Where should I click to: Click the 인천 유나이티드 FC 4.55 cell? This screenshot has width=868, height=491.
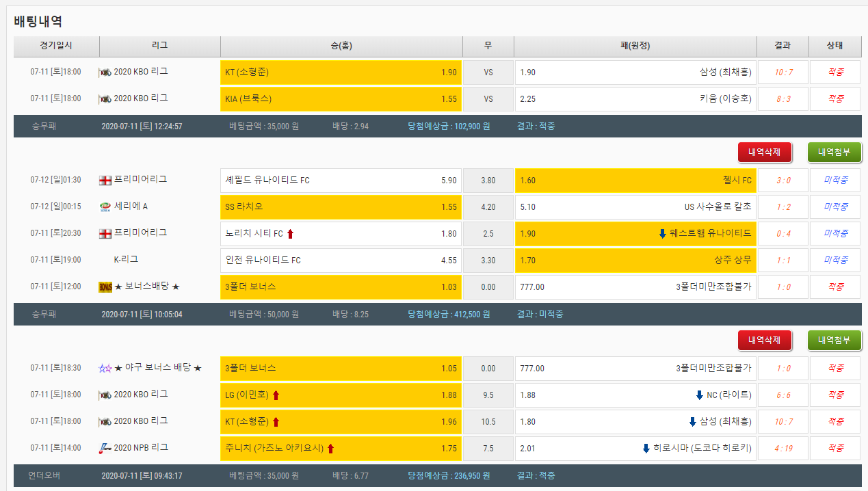[x=341, y=261]
